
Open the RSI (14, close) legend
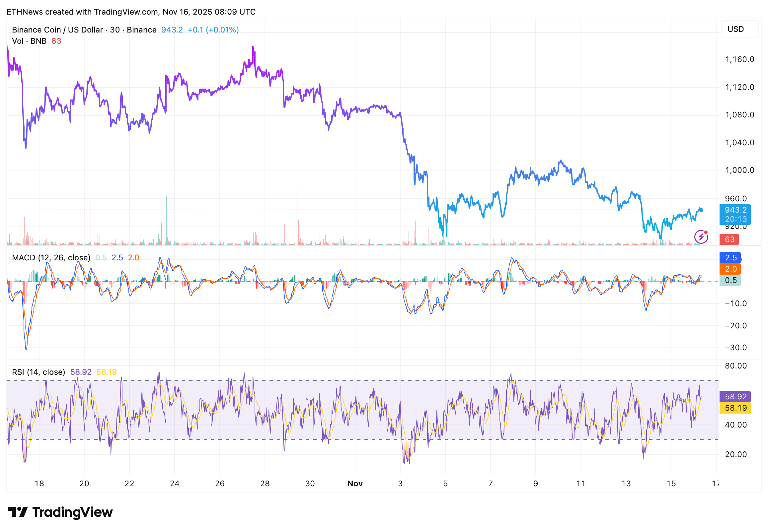point(38,372)
